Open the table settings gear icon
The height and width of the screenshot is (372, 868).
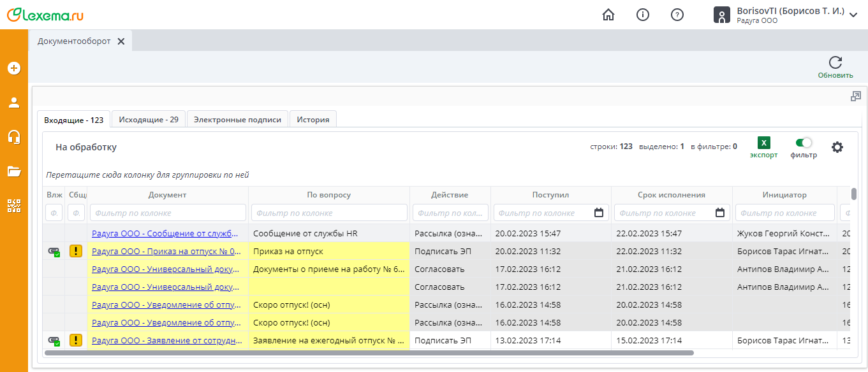[x=837, y=147]
